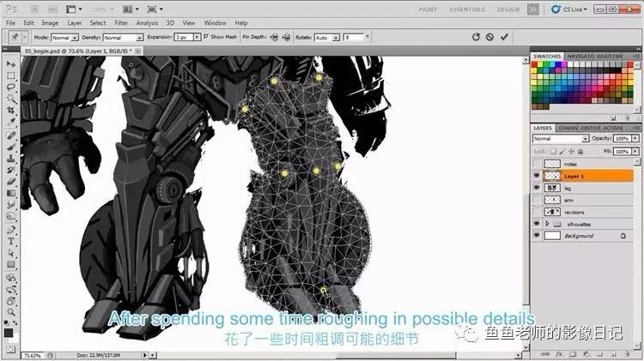Open the Mode dropdown in options bar

coord(65,38)
